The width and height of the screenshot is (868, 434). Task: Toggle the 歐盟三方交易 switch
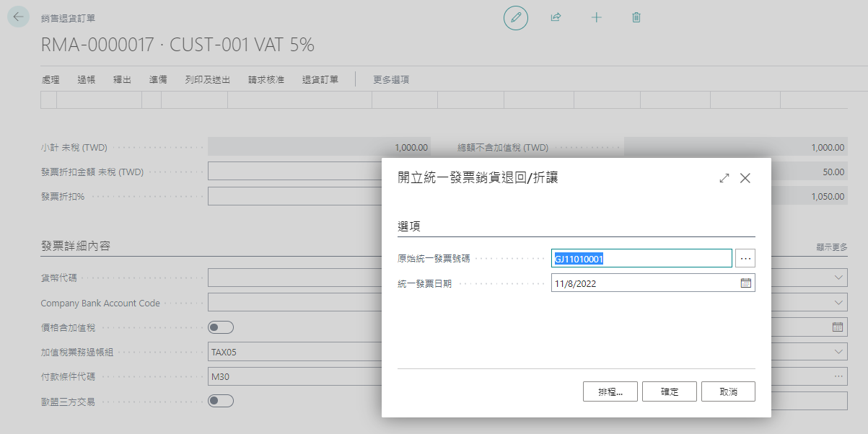[221, 401]
